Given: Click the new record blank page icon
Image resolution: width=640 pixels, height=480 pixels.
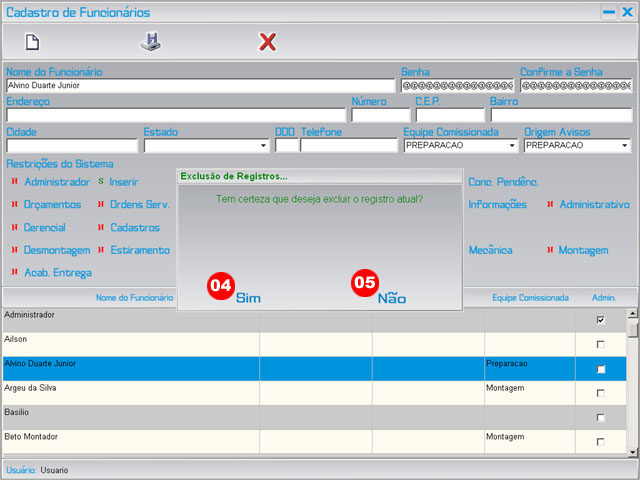Looking at the screenshot, I should (32, 42).
